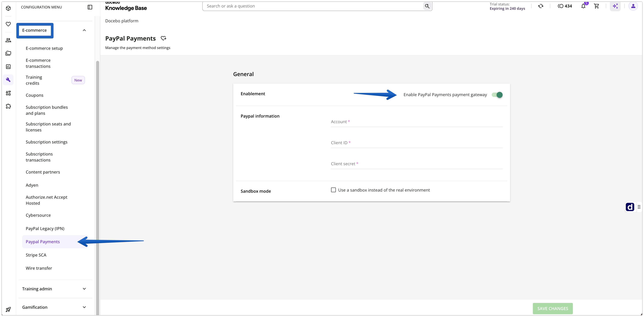The height and width of the screenshot is (317, 644).
Task: Expand the Gamification section
Action: tap(54, 307)
